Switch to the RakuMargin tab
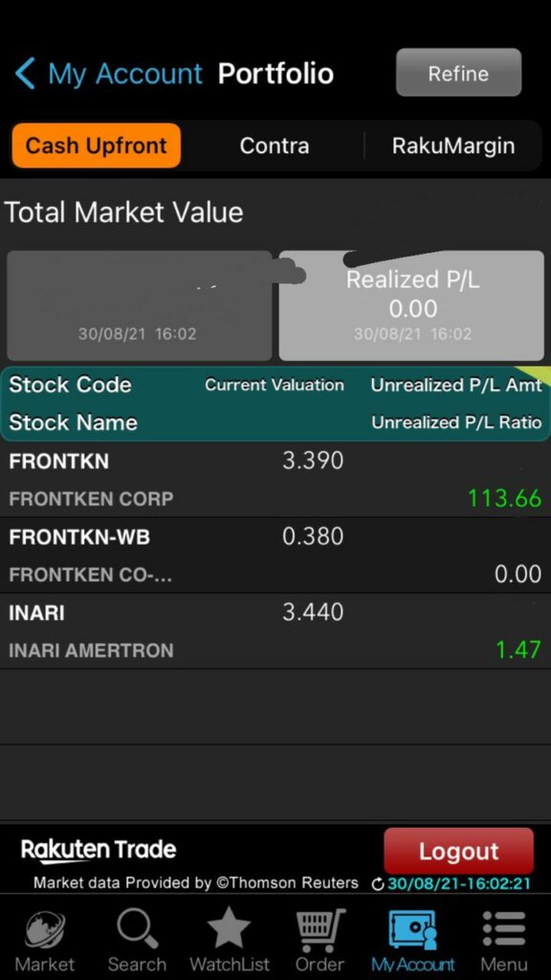Screen dimensions: 551x980 pyautogui.click(x=453, y=145)
